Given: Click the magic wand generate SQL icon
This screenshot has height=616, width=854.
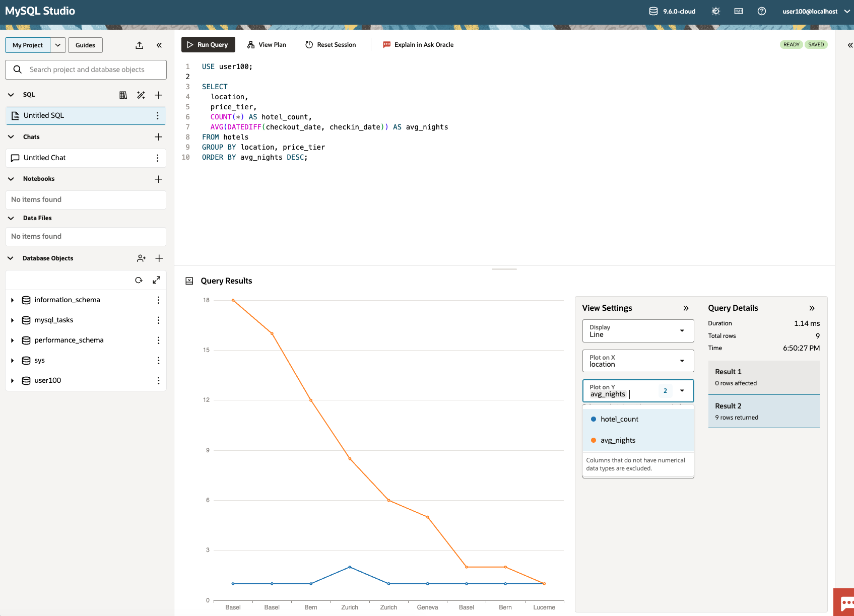Looking at the screenshot, I should [141, 95].
